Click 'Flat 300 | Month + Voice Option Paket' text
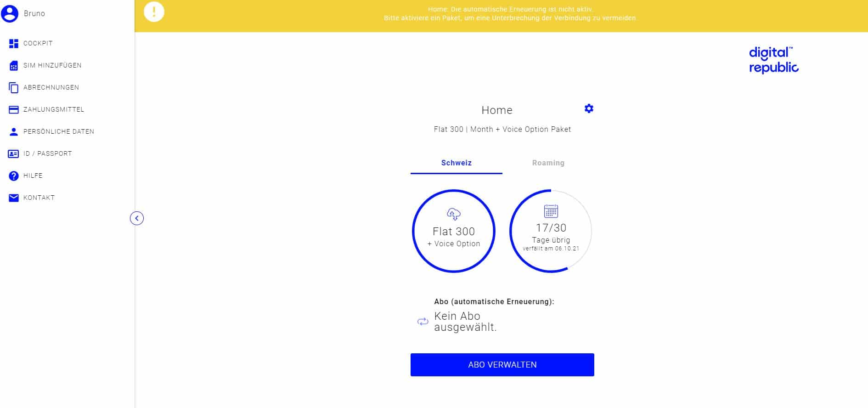The width and height of the screenshot is (868, 408). [502, 130]
